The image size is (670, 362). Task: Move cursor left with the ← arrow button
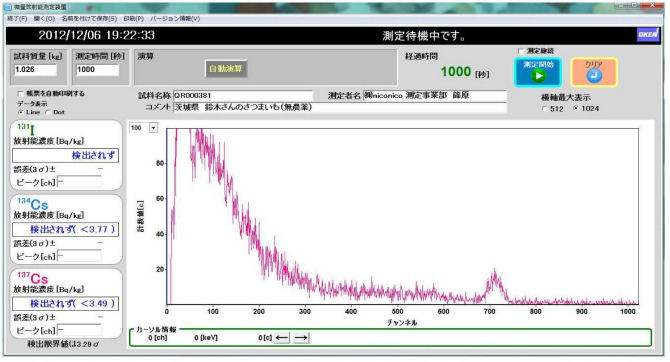point(282,338)
